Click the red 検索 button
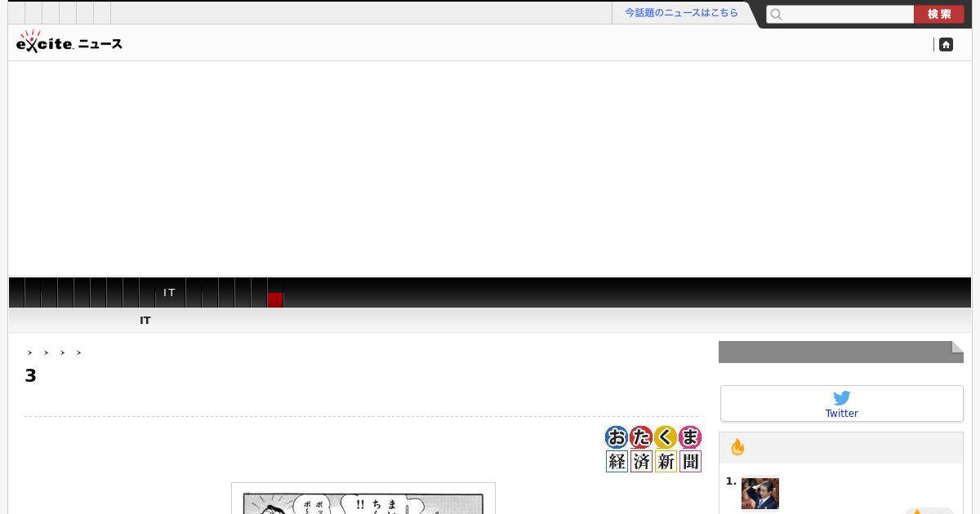980x514 pixels. click(939, 14)
